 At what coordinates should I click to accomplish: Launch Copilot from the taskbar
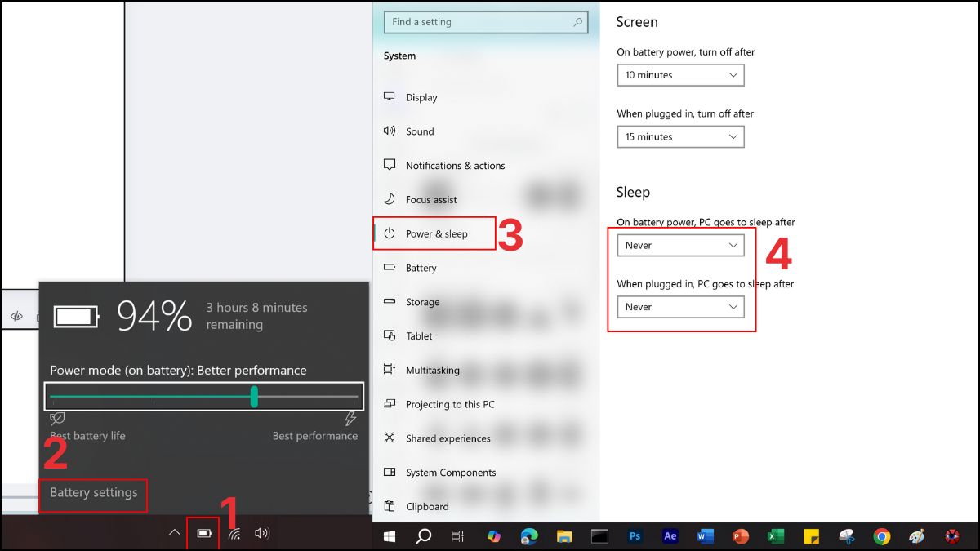493,536
